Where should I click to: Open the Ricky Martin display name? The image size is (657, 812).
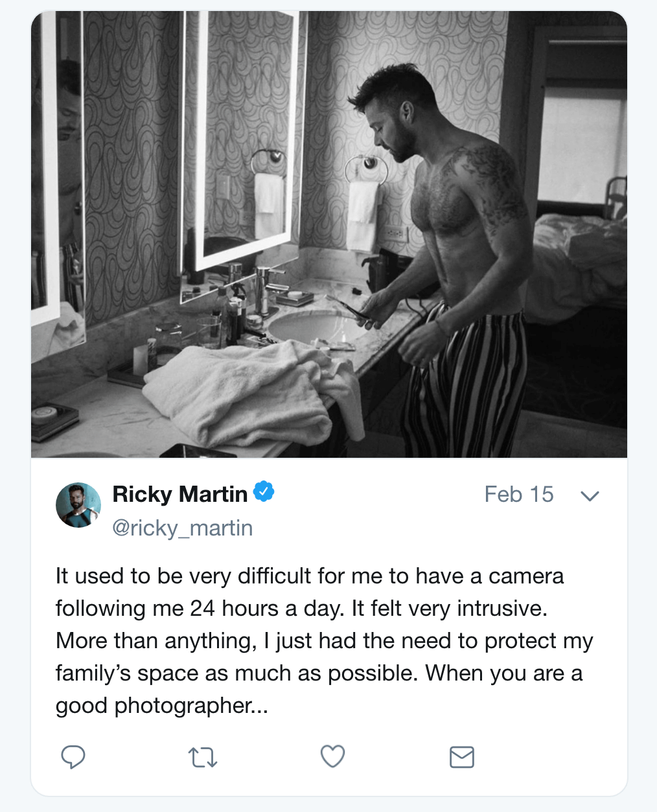[179, 494]
